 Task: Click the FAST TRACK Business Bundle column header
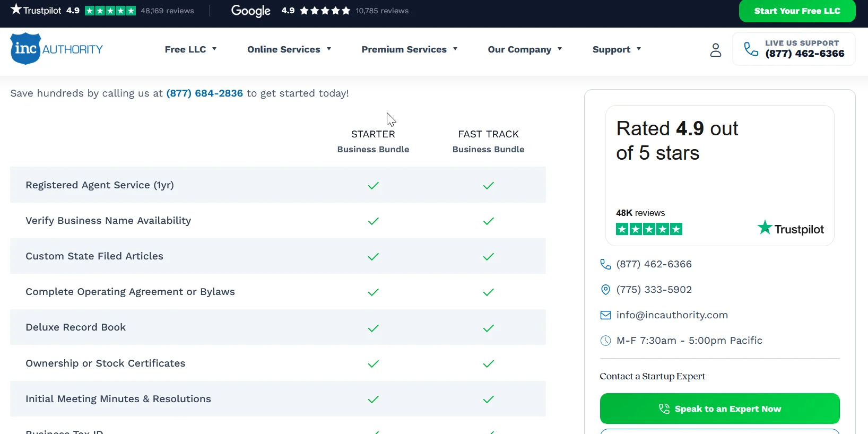[x=489, y=142]
